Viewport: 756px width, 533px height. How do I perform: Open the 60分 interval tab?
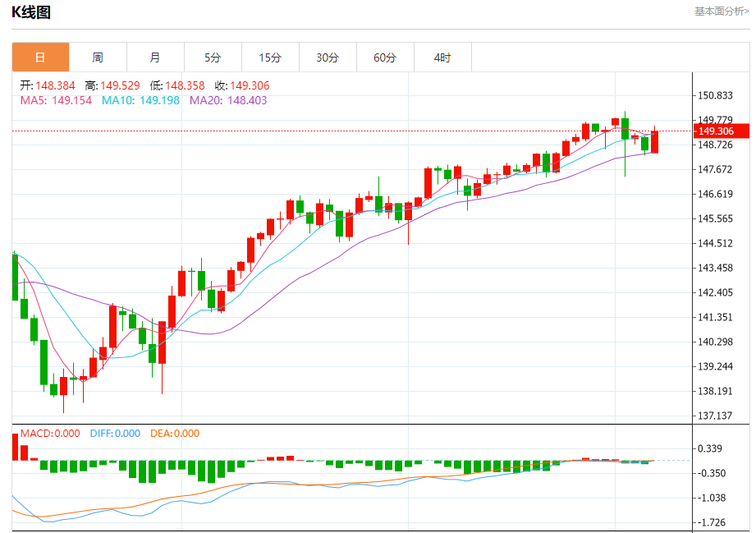[385, 57]
